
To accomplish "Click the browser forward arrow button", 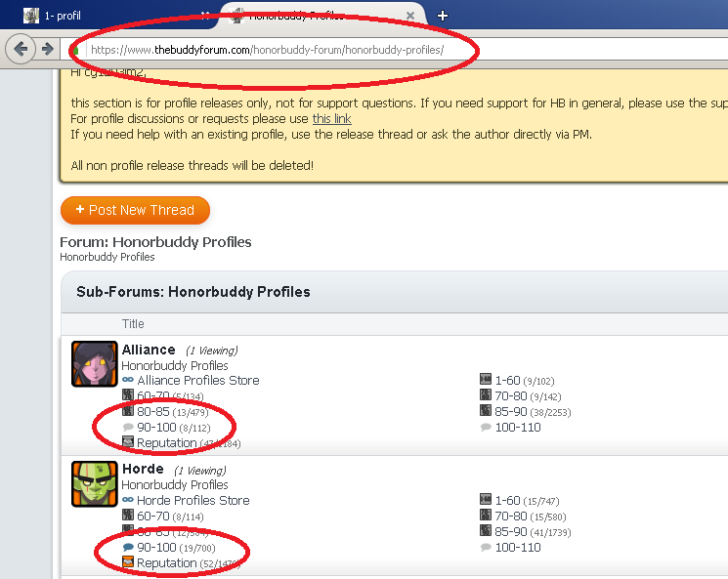I will pos(46,49).
